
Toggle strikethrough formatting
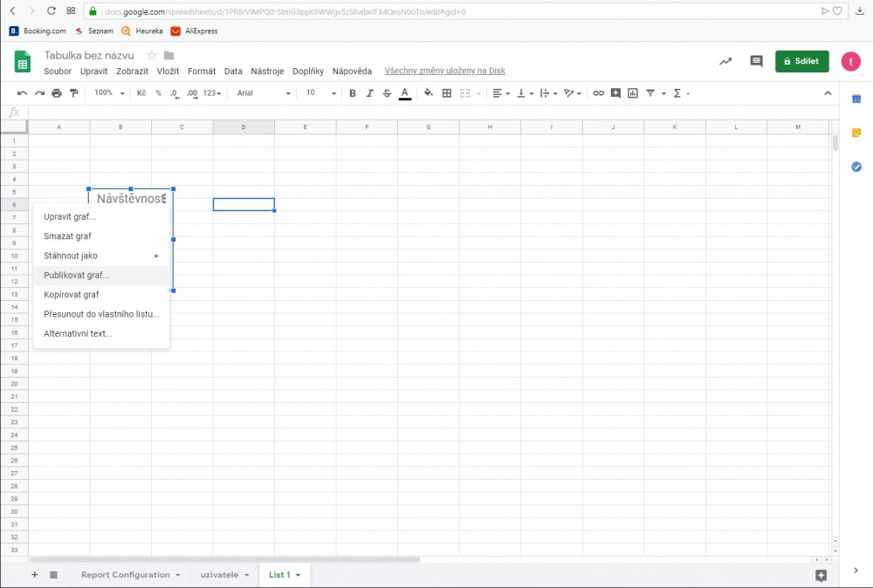pos(387,93)
